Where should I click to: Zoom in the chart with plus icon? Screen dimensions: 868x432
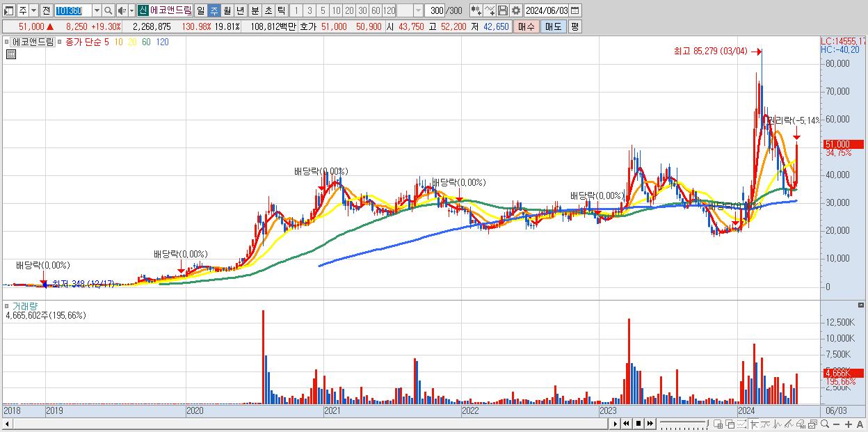tap(849, 424)
